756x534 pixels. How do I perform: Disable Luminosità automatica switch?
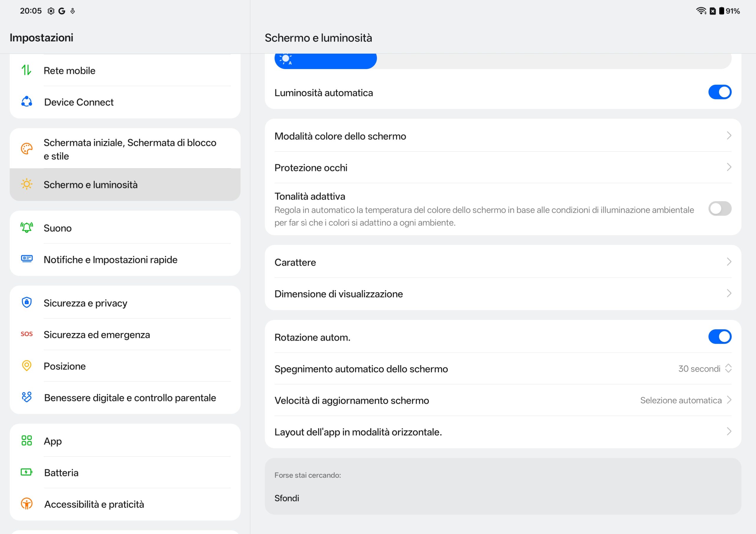click(719, 92)
